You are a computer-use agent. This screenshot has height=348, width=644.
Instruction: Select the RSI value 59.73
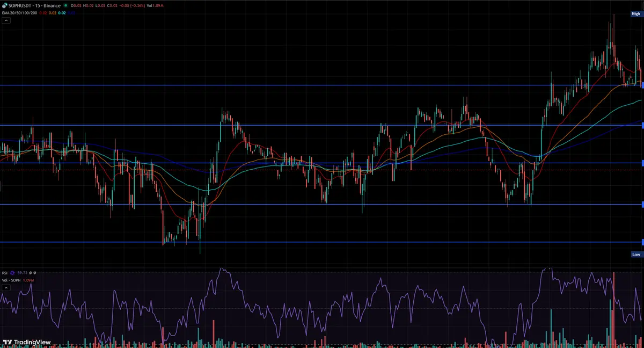point(23,273)
